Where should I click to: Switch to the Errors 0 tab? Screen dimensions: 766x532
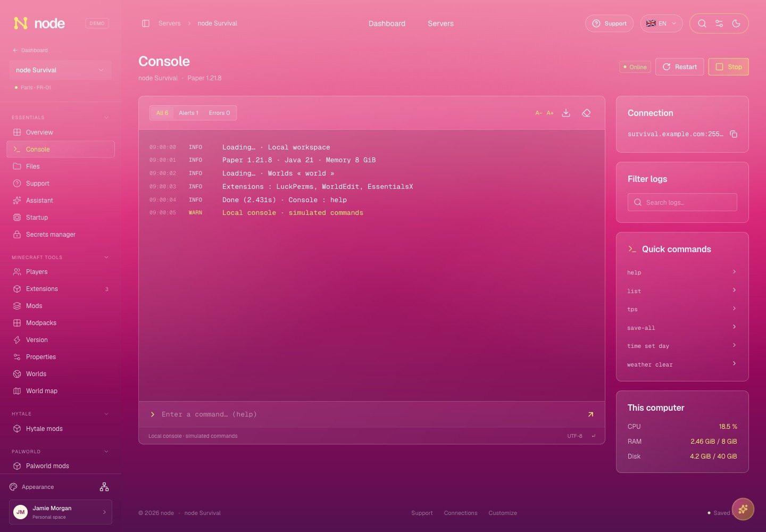(x=219, y=113)
